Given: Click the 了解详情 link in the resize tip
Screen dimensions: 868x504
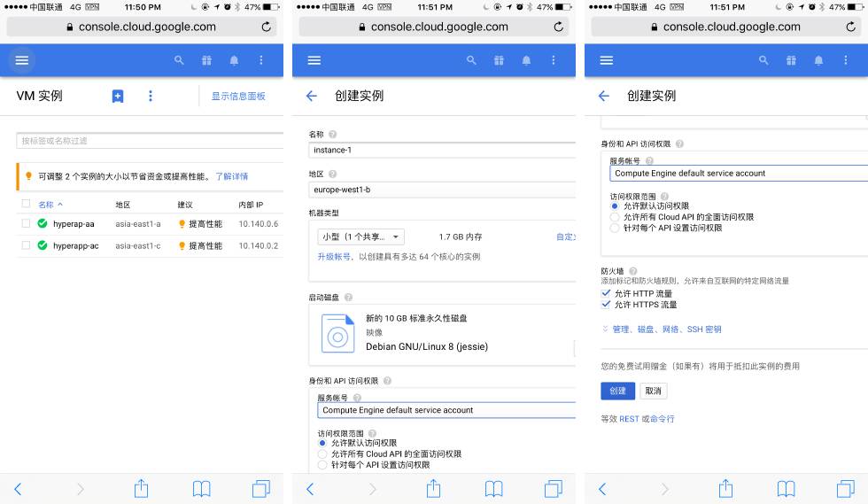Looking at the screenshot, I should [231, 176].
